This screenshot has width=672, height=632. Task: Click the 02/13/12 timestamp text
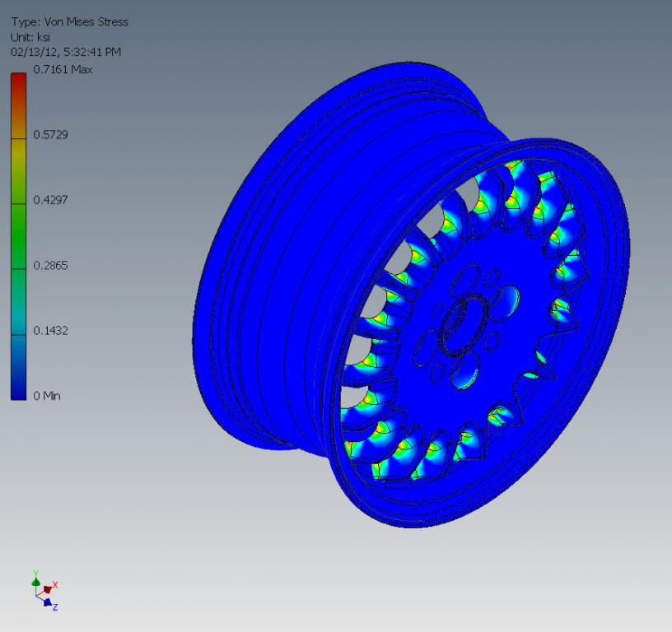pos(66,52)
